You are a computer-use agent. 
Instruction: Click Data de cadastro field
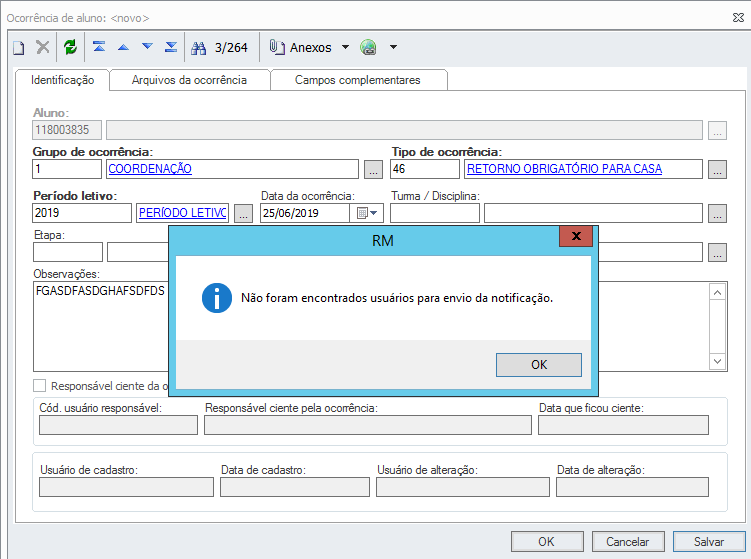click(x=295, y=487)
